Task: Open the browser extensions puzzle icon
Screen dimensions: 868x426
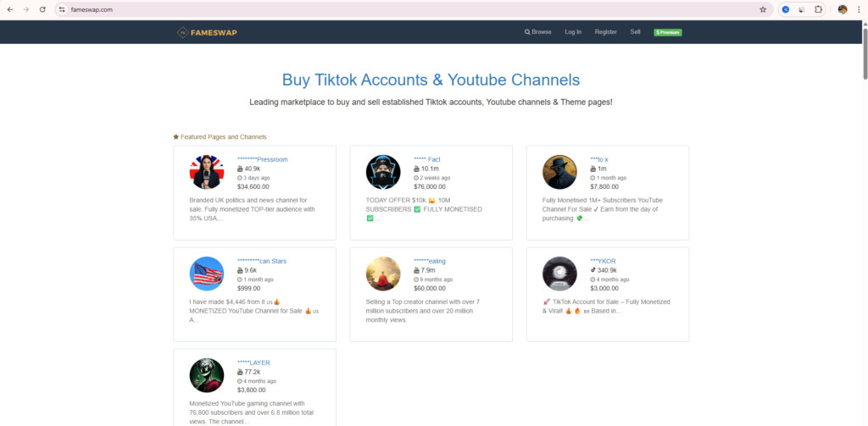Action: coord(818,9)
